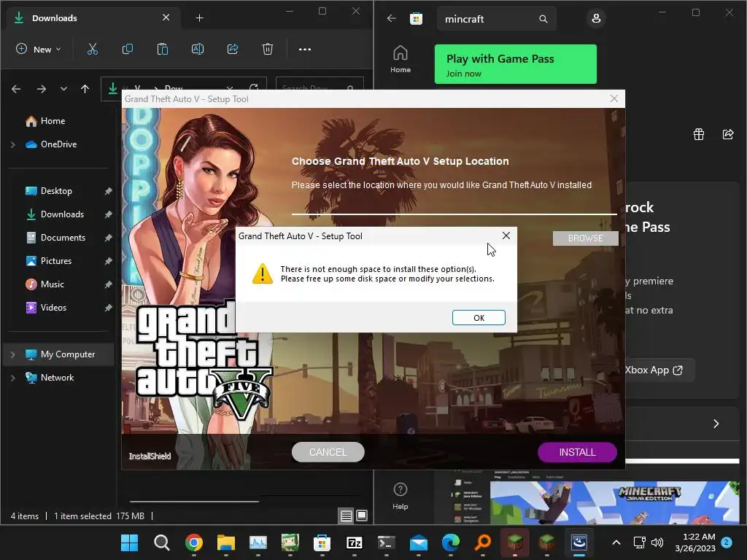
Task: Go back in Microsoft Store
Action: coord(392,18)
